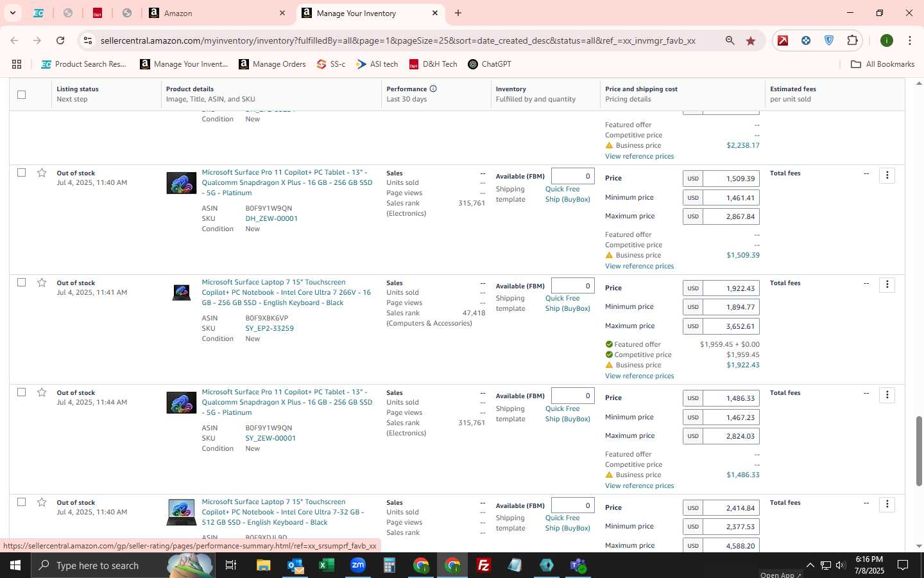The image size is (924, 578).
Task: Open SKU link SY_ZEW-00001
Action: pyautogui.click(x=270, y=438)
